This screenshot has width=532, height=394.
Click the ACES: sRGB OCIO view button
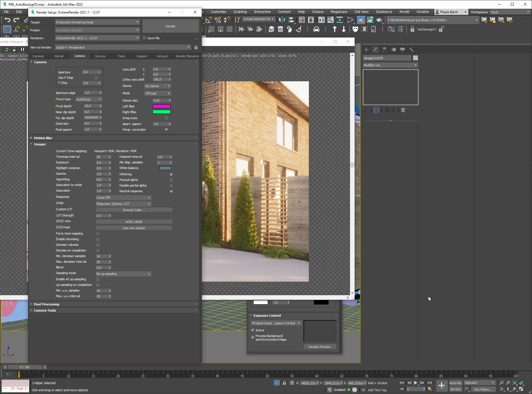click(x=134, y=222)
